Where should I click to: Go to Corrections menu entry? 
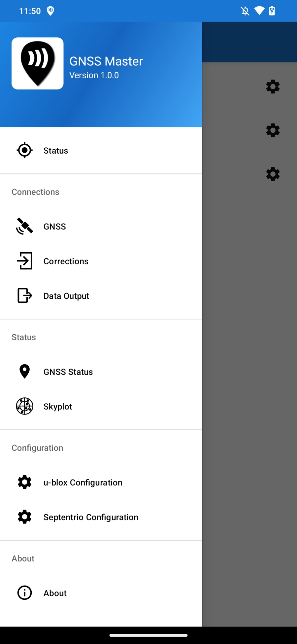tap(66, 261)
